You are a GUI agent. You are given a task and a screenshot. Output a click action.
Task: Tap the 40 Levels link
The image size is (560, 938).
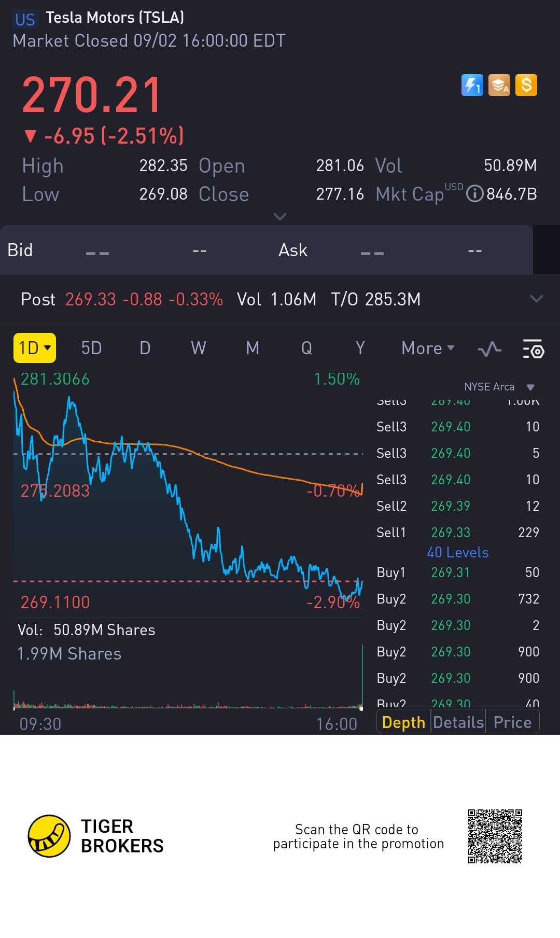[457, 553]
